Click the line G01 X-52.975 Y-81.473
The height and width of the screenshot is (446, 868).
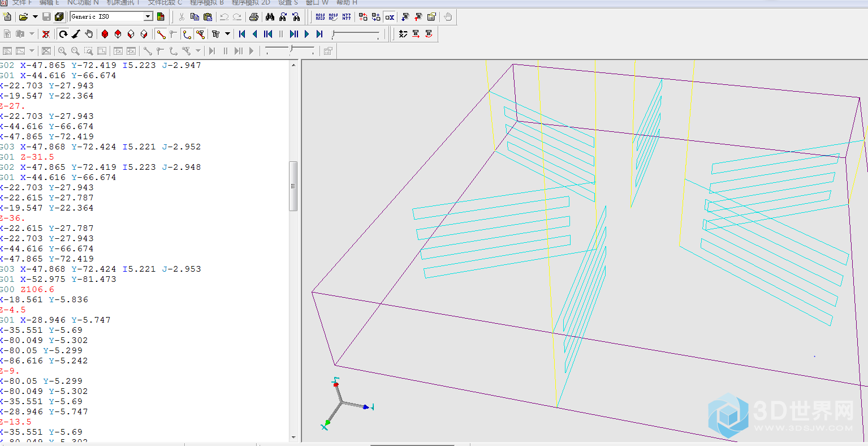pos(58,279)
